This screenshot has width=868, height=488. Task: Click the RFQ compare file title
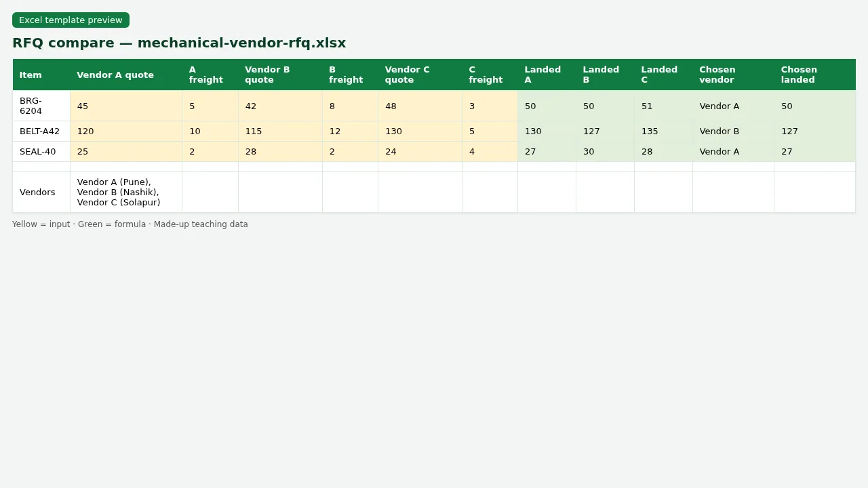coord(179,43)
